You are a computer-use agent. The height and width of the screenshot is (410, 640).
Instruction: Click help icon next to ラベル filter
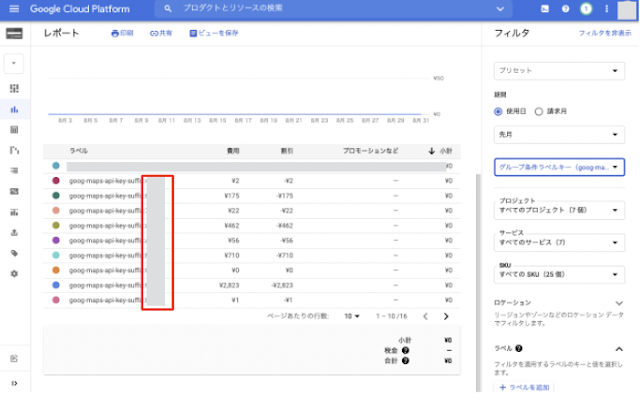pyautogui.click(x=519, y=348)
